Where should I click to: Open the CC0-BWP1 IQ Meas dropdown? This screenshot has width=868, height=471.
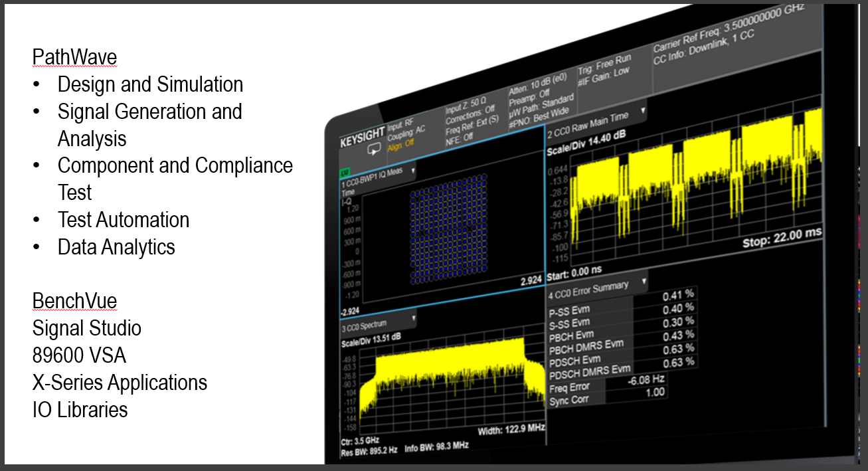coord(413,171)
